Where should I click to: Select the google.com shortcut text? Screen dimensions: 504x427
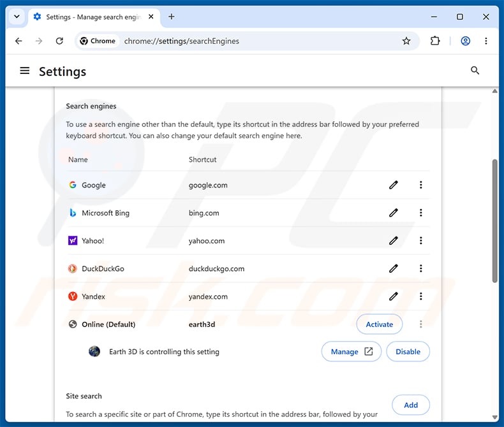[208, 185]
